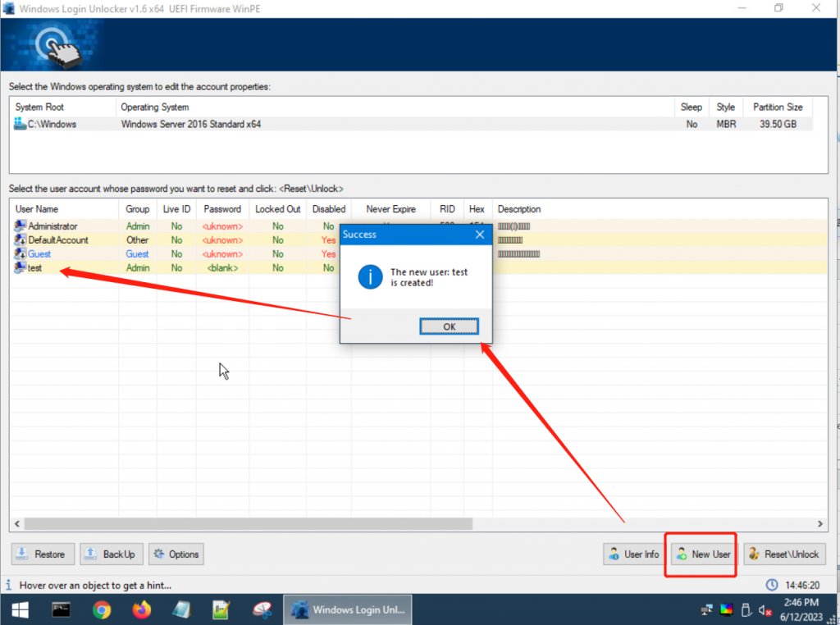The image size is (840, 625).
Task: Select the Guest account icon
Action: tap(21, 253)
